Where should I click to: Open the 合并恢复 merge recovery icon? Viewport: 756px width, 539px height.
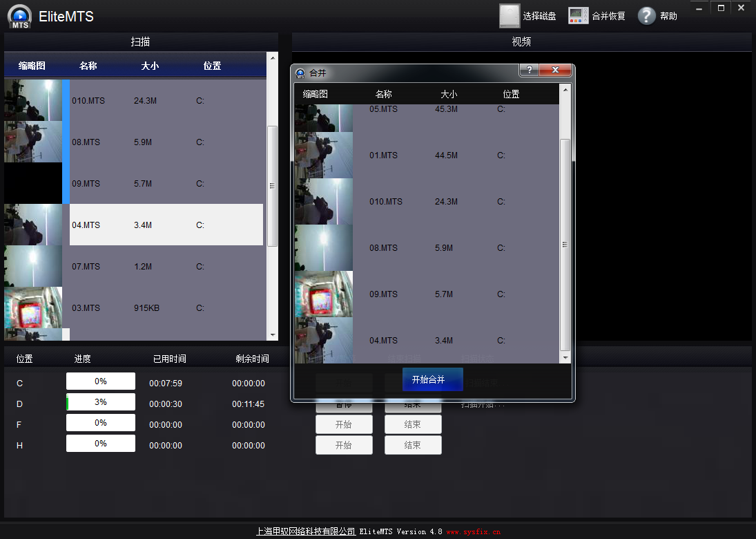(578, 16)
